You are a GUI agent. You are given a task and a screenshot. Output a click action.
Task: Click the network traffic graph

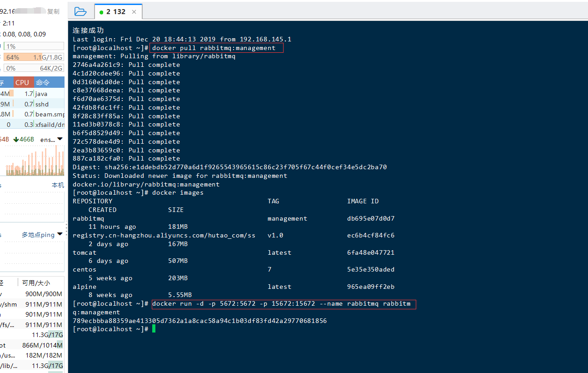(x=33, y=160)
